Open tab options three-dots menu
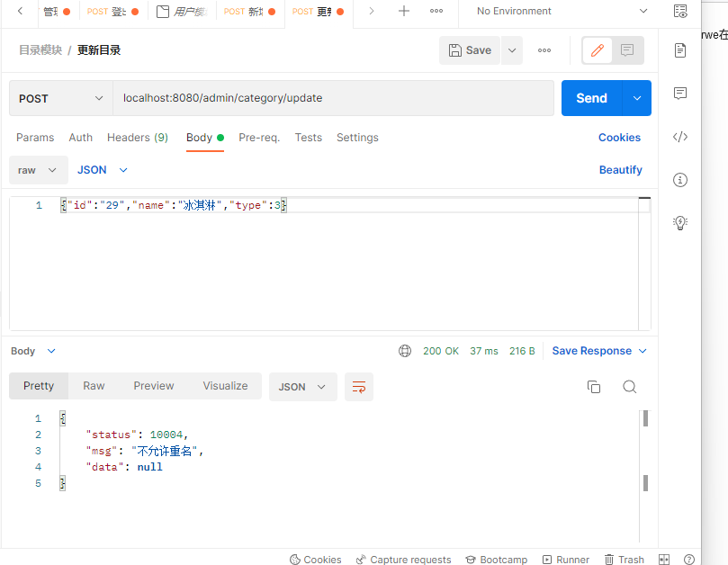The width and height of the screenshot is (728, 565). point(436,11)
